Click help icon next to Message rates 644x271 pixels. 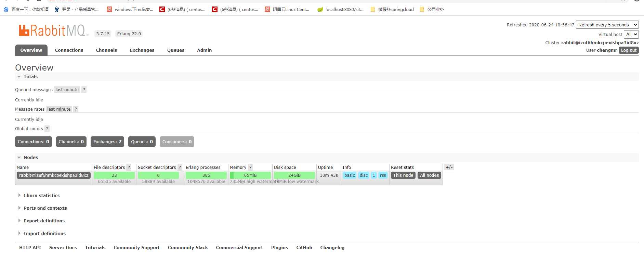[76, 109]
